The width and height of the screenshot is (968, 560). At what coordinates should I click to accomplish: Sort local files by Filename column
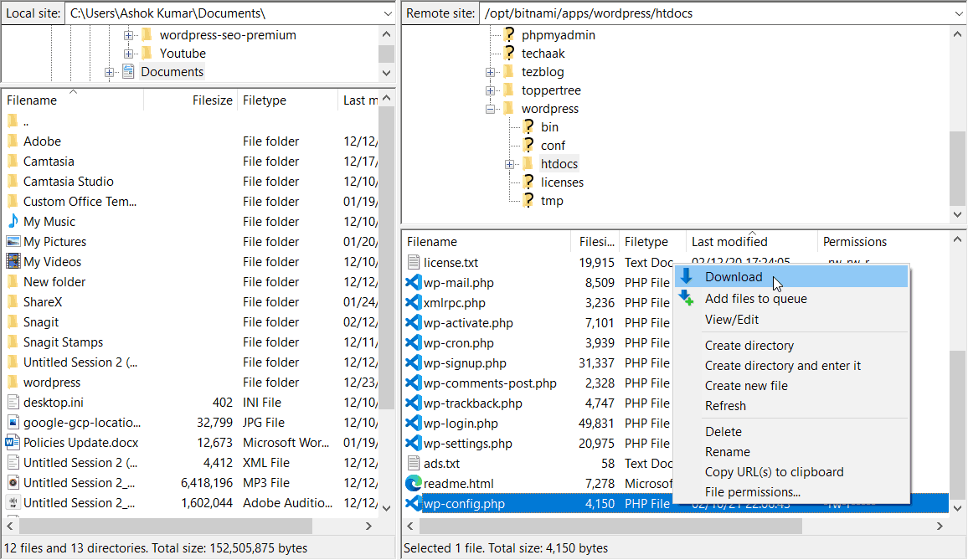click(x=73, y=100)
